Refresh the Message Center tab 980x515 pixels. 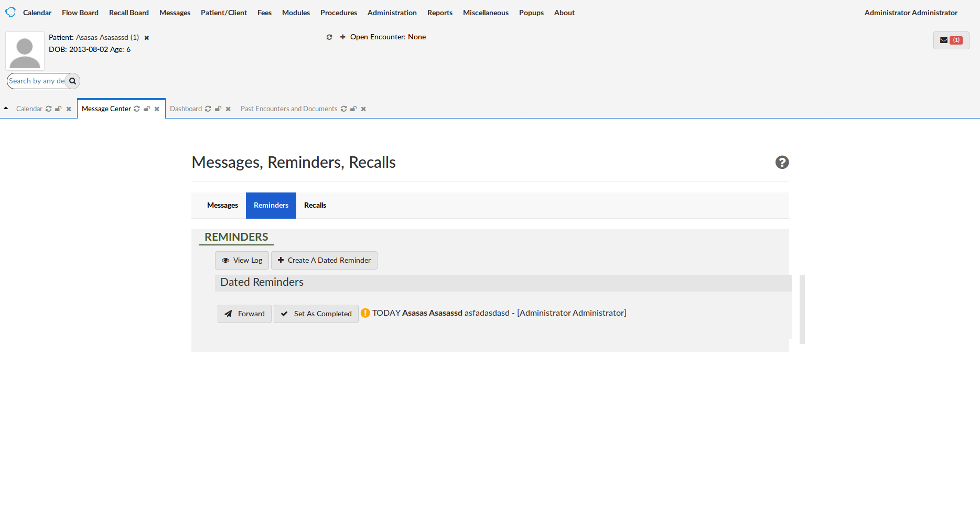pyautogui.click(x=137, y=109)
